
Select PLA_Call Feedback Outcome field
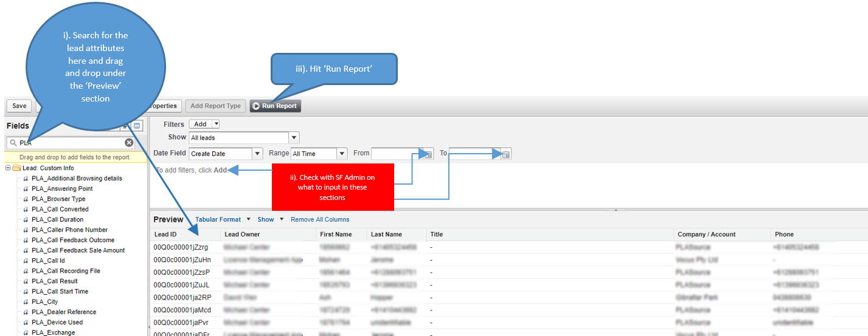73,240
